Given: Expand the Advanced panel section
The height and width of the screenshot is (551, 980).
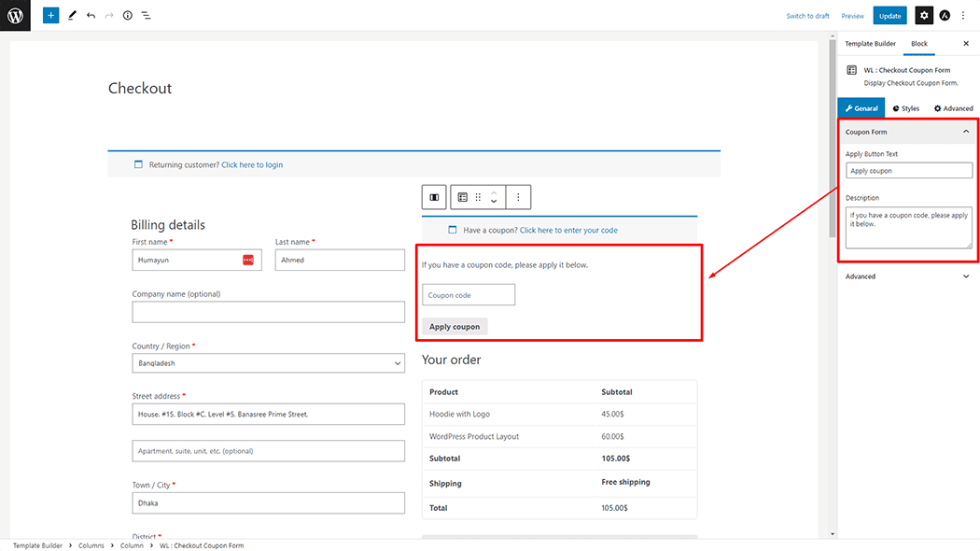Looking at the screenshot, I should 965,276.
